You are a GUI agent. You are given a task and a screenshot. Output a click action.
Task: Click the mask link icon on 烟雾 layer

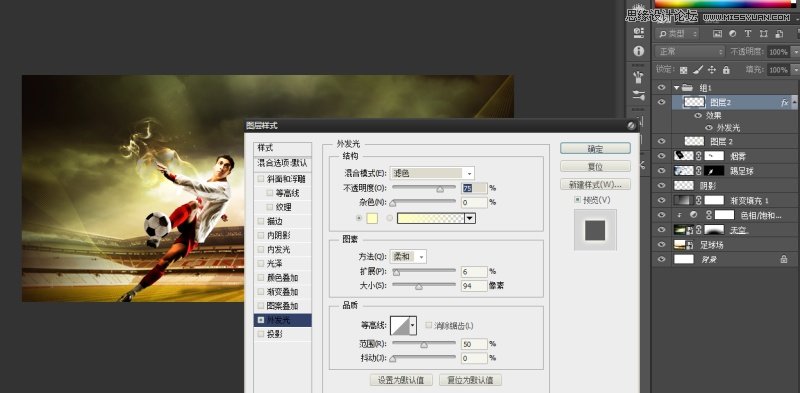[x=699, y=156]
